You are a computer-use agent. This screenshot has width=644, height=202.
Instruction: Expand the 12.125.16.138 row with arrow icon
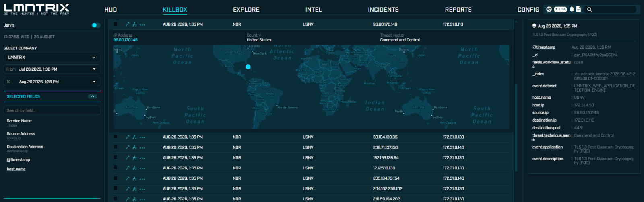[128, 168]
